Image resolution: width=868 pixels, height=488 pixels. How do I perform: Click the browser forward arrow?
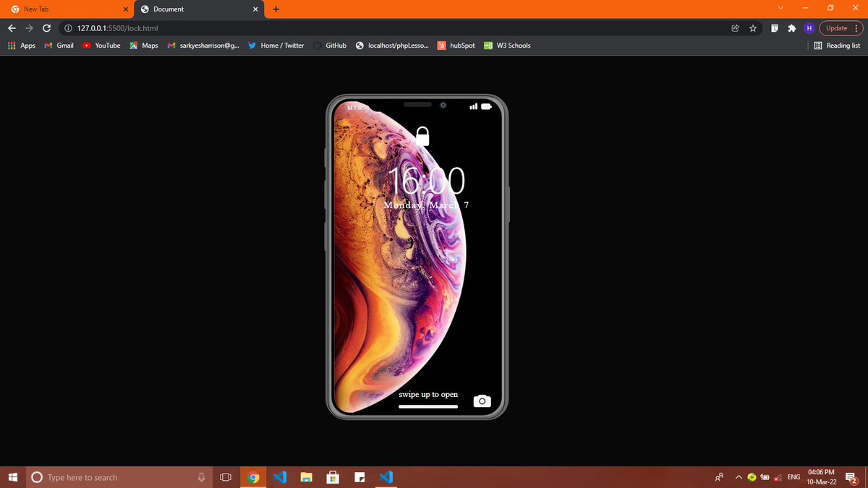click(x=29, y=28)
